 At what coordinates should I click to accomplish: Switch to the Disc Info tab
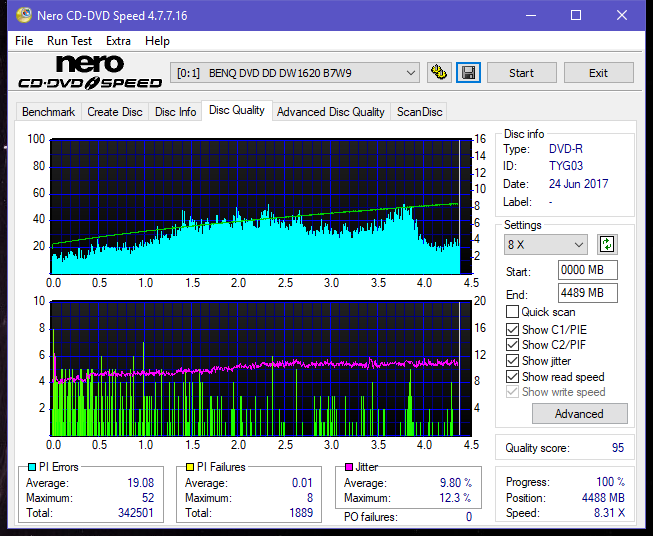[x=175, y=112]
